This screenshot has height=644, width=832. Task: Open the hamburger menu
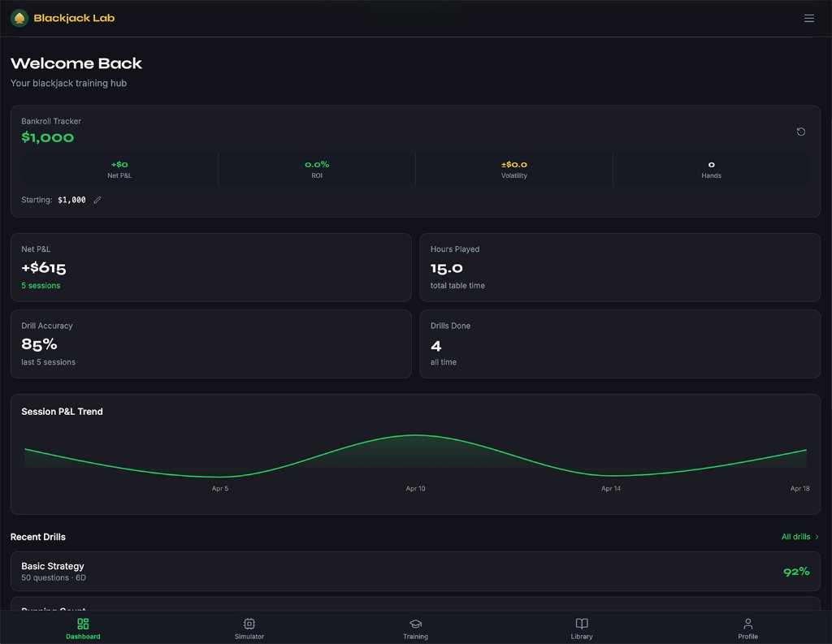tap(809, 17)
